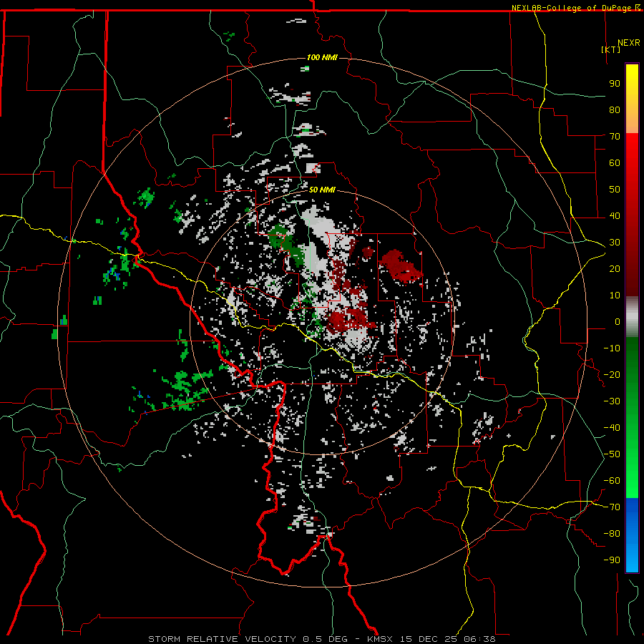Screen dimensions: 644x644
Task: Click the -90 value on the velocity scale
Action: pos(612,560)
